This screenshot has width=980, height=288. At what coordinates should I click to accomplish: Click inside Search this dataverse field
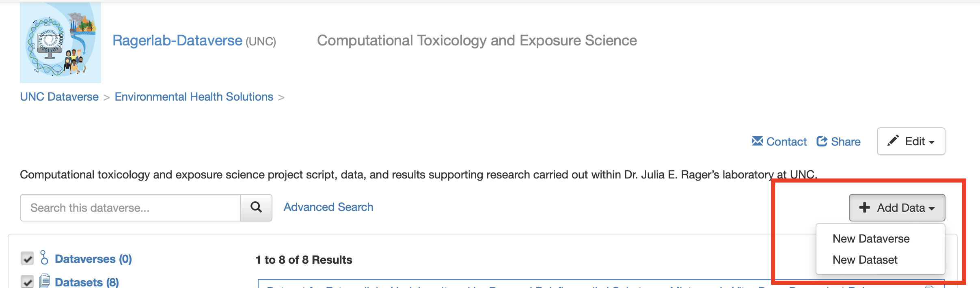pos(130,208)
